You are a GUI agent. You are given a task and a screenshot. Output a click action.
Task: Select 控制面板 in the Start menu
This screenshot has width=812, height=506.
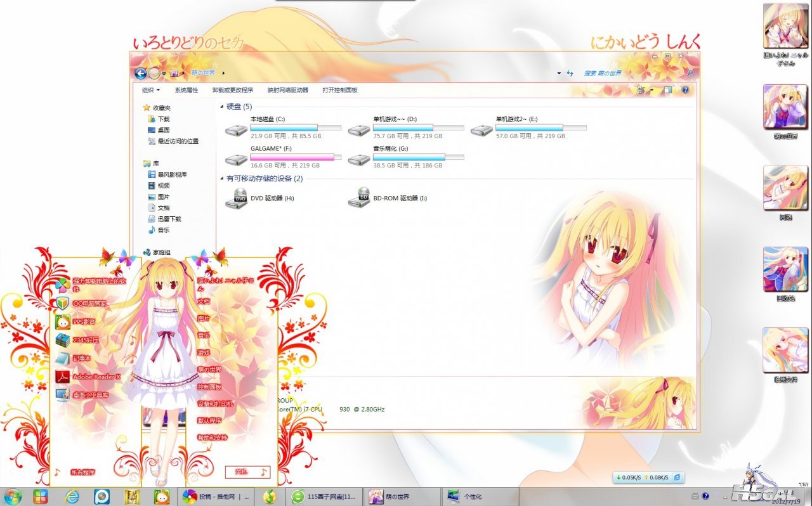[209, 387]
